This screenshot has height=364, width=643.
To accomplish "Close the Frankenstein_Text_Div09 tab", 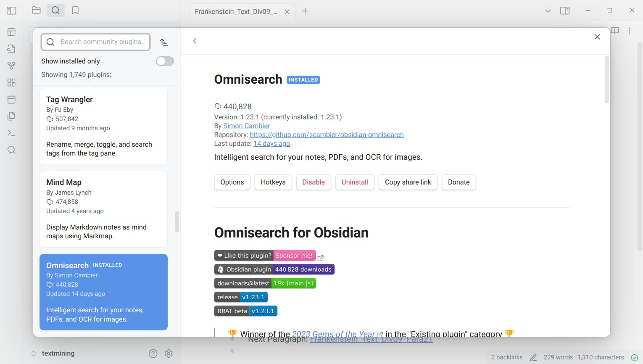I will pos(287,12).
